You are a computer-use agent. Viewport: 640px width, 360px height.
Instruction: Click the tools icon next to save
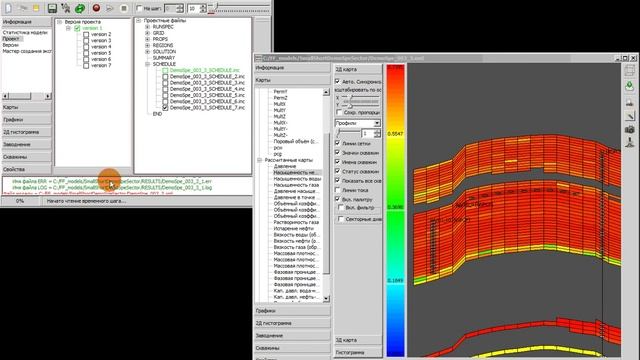tap(66, 8)
